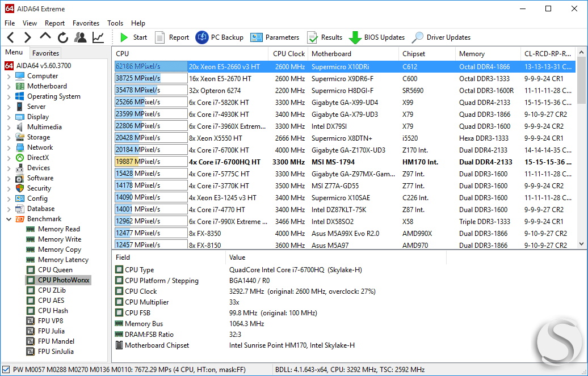Select the FPU VP8 benchmark icon
Image resolution: width=588 pixels, height=376 pixels.
pos(31,321)
